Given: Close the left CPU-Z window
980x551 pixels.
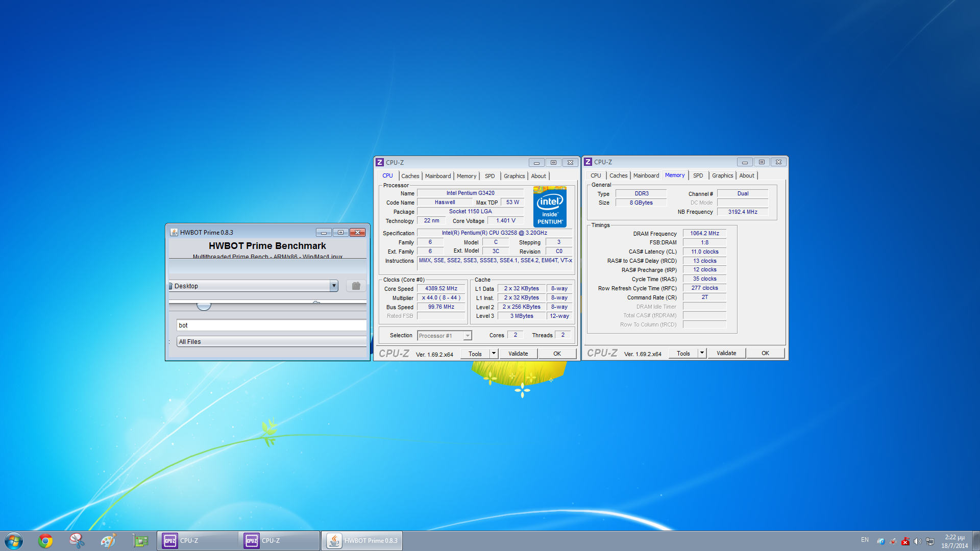Looking at the screenshot, I should (570, 163).
